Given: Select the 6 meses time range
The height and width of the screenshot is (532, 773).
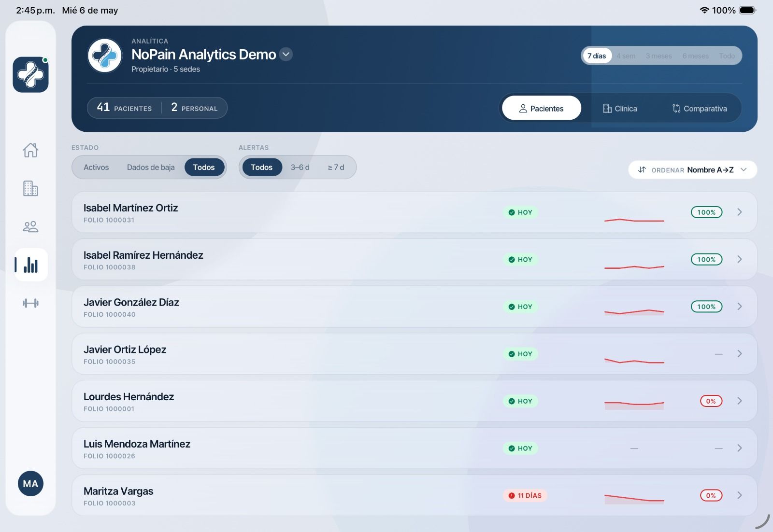Looking at the screenshot, I should [x=696, y=56].
